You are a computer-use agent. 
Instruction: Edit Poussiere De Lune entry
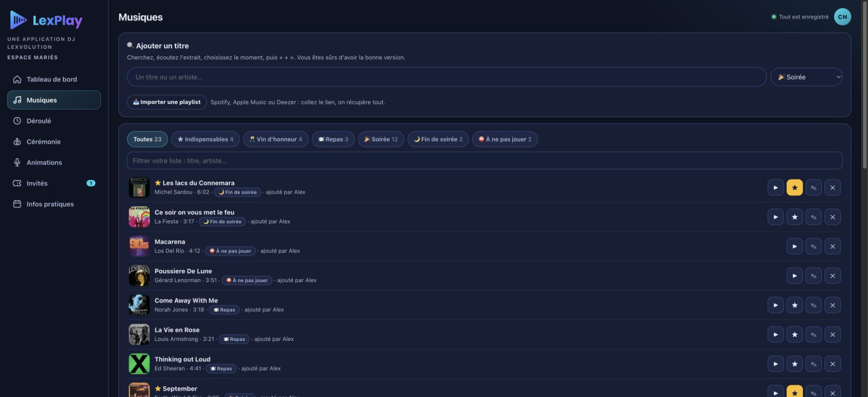pos(814,276)
